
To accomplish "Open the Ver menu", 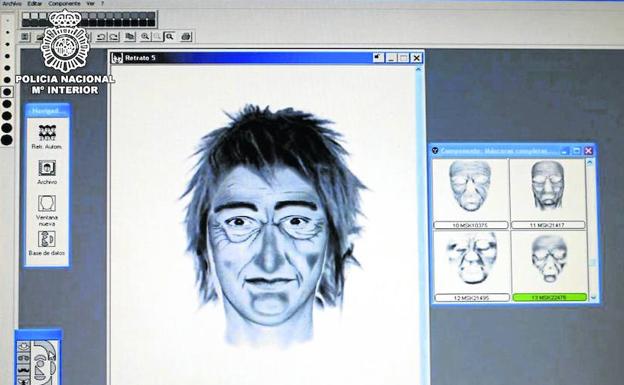I will pos(91,3).
